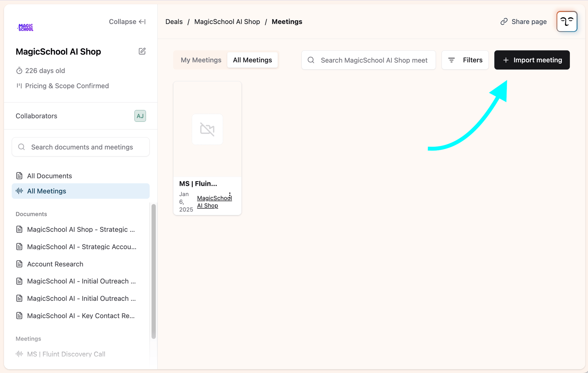Click the document icon beside Account Research
The width and height of the screenshot is (588, 373).
[19, 264]
